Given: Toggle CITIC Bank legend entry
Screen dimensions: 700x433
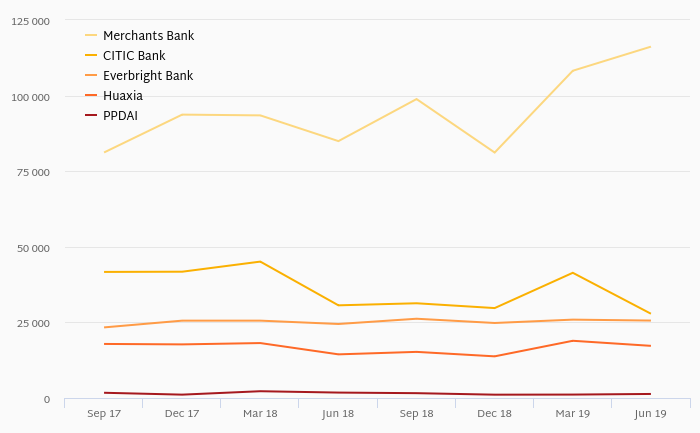Looking at the screenshot, I should [125, 56].
